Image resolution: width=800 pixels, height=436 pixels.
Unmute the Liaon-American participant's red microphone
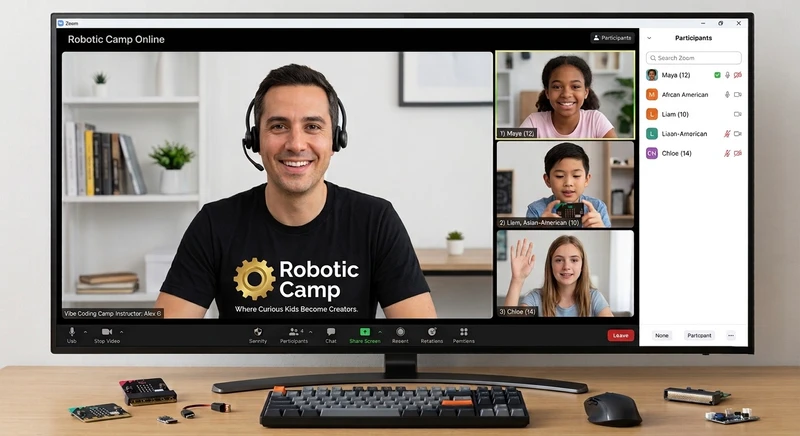(728, 134)
